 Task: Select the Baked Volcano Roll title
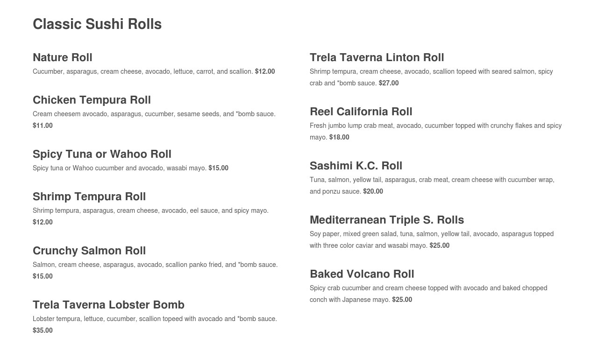click(x=362, y=274)
